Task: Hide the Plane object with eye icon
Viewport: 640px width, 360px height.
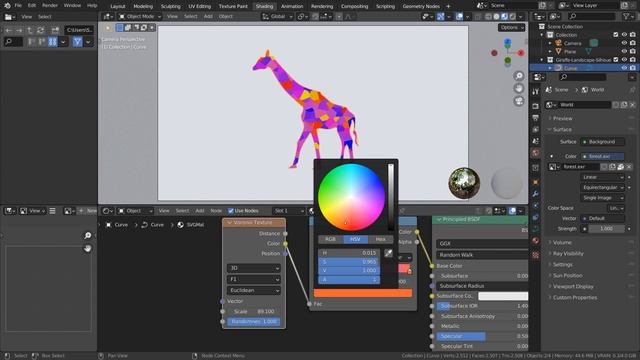Action: [x=624, y=51]
